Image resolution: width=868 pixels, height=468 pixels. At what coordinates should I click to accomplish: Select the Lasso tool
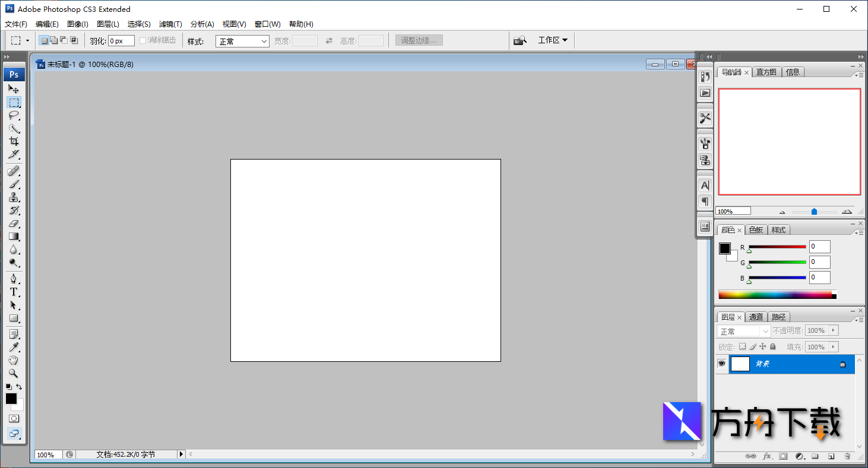(14, 116)
